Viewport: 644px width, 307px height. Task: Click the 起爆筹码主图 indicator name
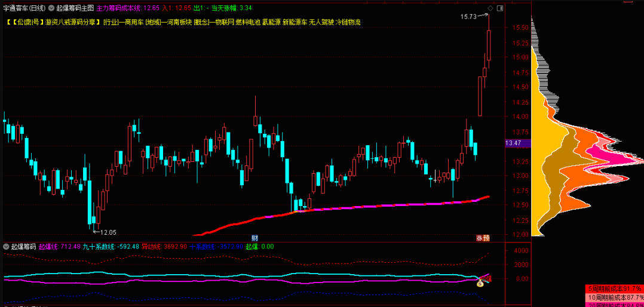tap(75, 8)
